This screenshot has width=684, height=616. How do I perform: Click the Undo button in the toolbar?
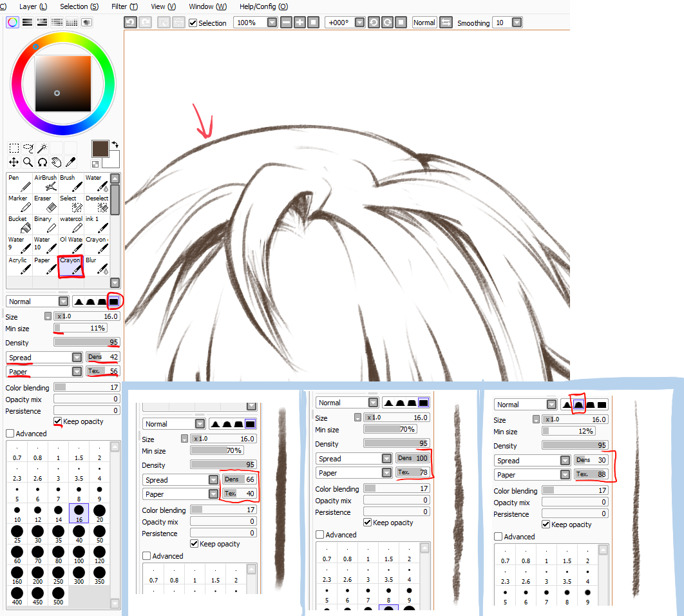(x=131, y=23)
